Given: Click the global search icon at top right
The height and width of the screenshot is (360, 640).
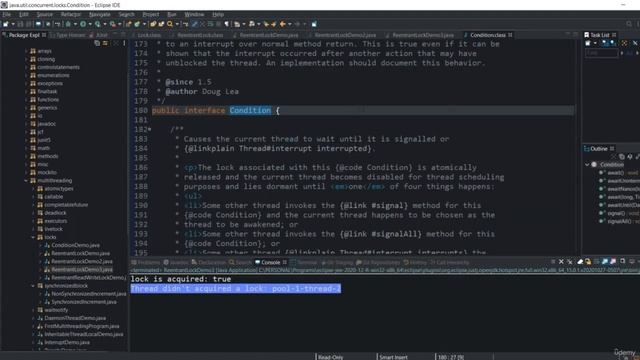Looking at the screenshot, I should click(629, 24).
